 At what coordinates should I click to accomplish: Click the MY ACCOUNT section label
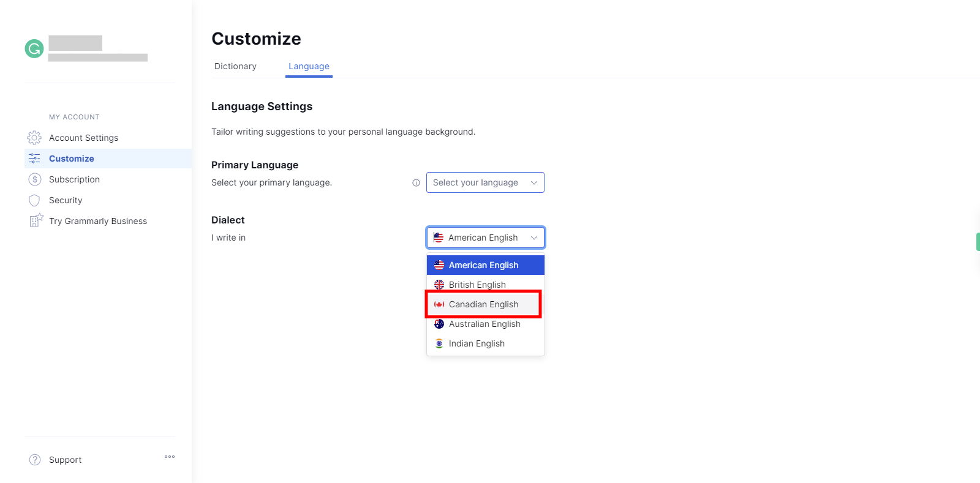tap(74, 117)
